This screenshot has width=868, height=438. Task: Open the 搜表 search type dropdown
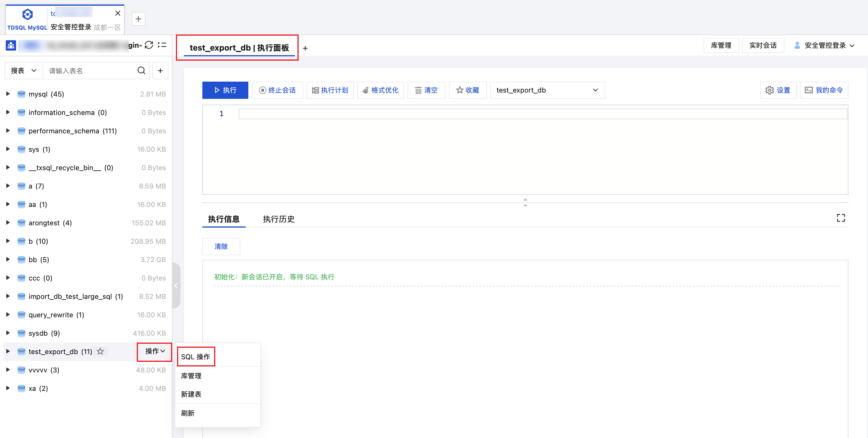point(24,70)
